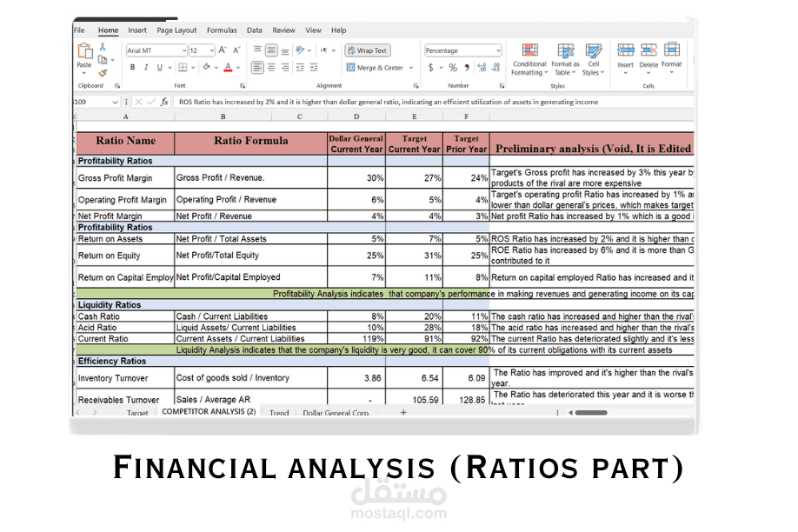Click the formula bar text field
Image resolution: width=798 pixels, height=532 pixels.
point(434,102)
